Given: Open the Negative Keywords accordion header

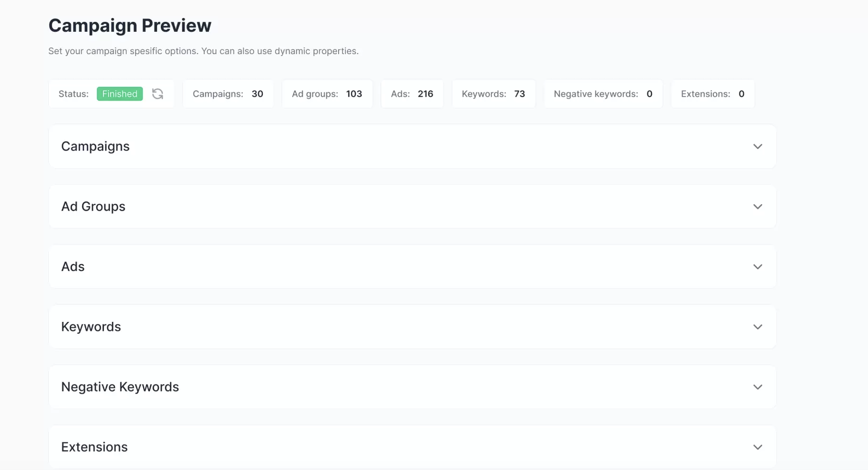Looking at the screenshot, I should pos(412,387).
